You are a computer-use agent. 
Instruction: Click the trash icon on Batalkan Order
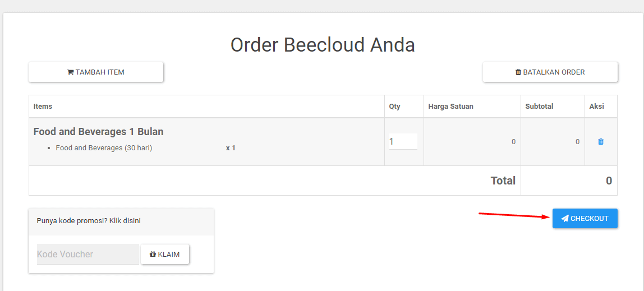[518, 72]
